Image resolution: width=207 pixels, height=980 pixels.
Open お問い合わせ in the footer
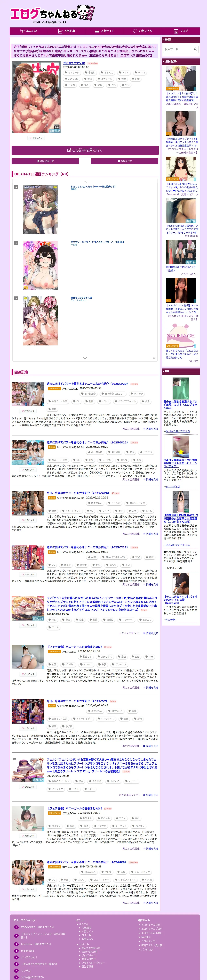89,959
